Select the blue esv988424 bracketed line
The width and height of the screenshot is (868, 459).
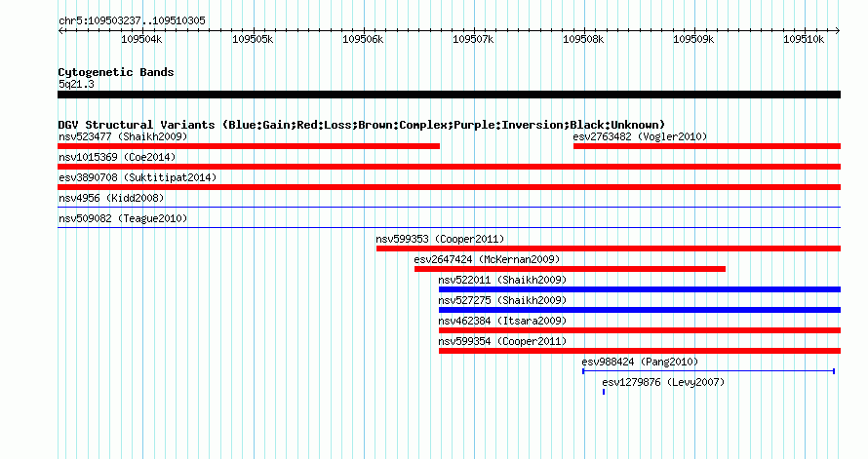(709, 371)
